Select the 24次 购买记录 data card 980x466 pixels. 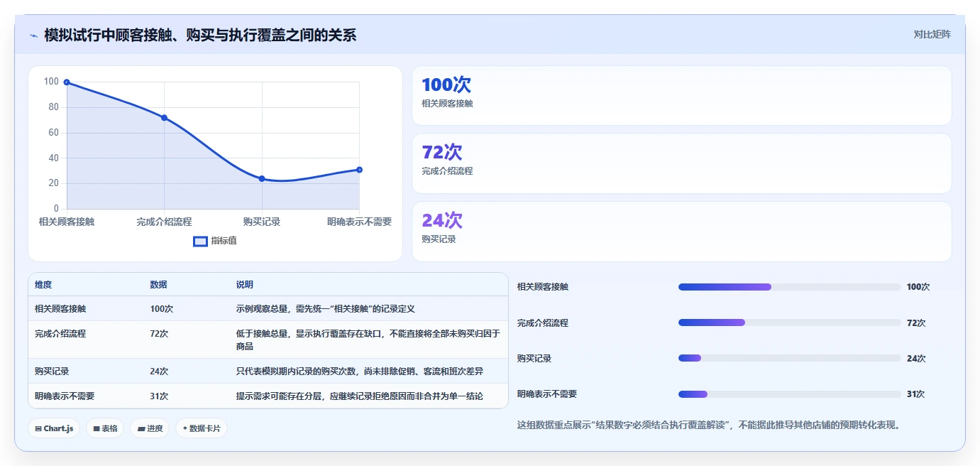tap(681, 232)
